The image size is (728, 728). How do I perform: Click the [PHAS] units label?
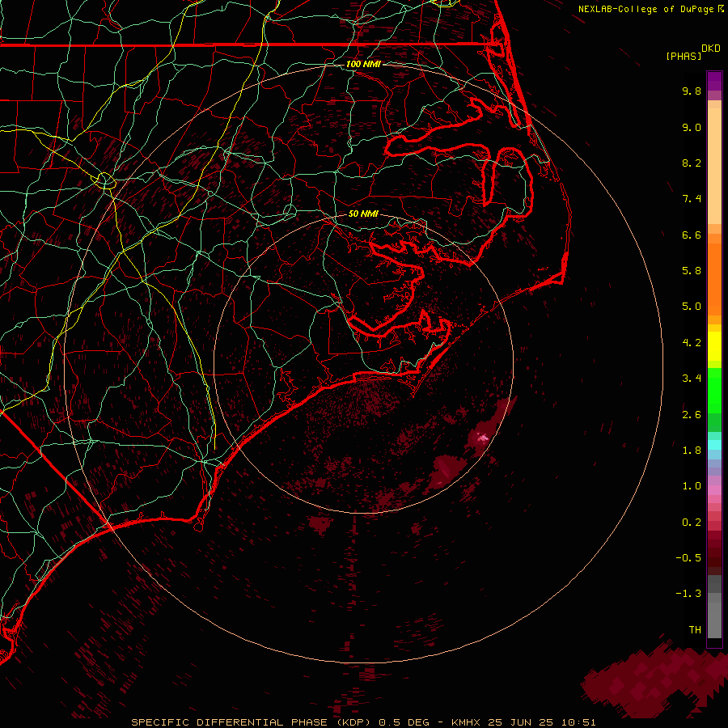684,56
